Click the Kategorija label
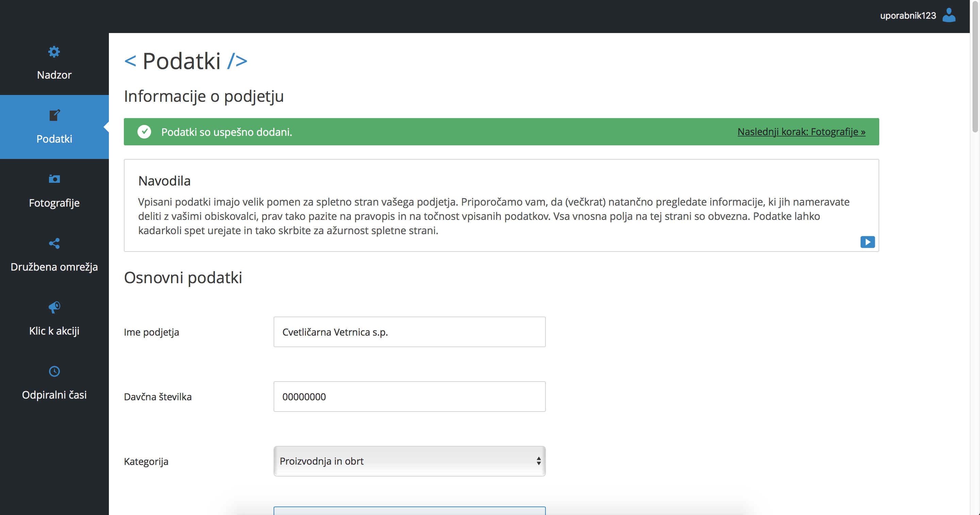Image resolution: width=980 pixels, height=515 pixels. click(146, 461)
